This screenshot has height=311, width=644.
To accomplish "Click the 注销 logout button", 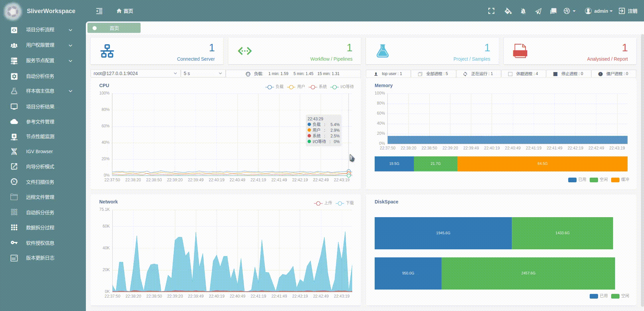I will point(628,11).
